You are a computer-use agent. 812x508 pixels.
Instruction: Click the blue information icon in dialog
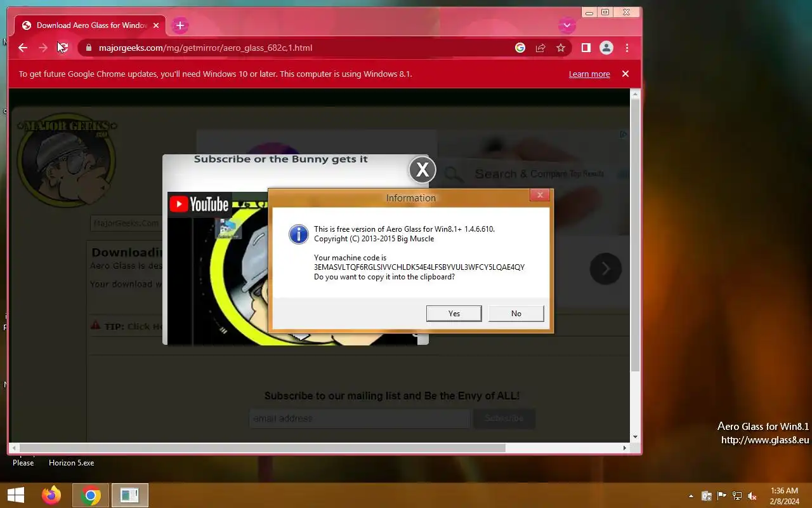[x=299, y=234]
